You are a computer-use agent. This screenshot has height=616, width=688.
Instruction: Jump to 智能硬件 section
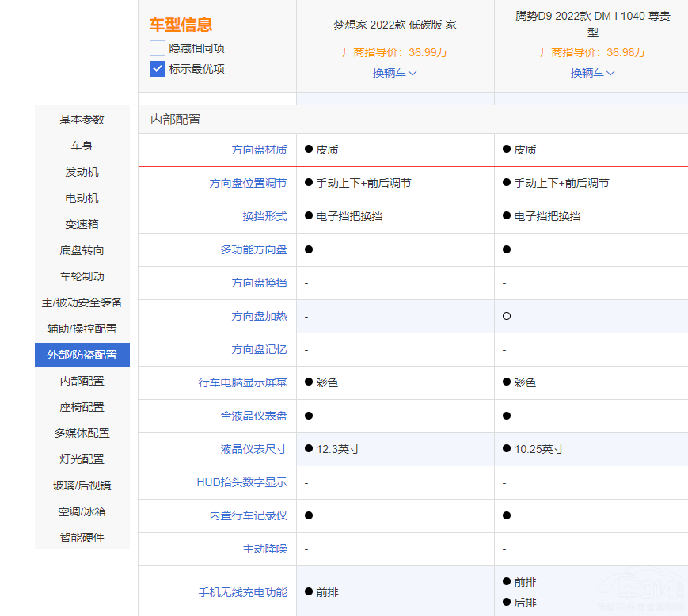82,538
